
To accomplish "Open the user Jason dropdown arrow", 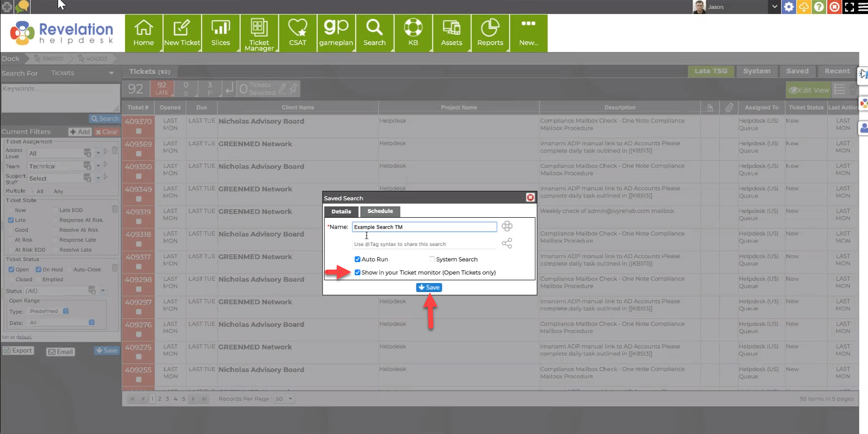I will coord(774,7).
